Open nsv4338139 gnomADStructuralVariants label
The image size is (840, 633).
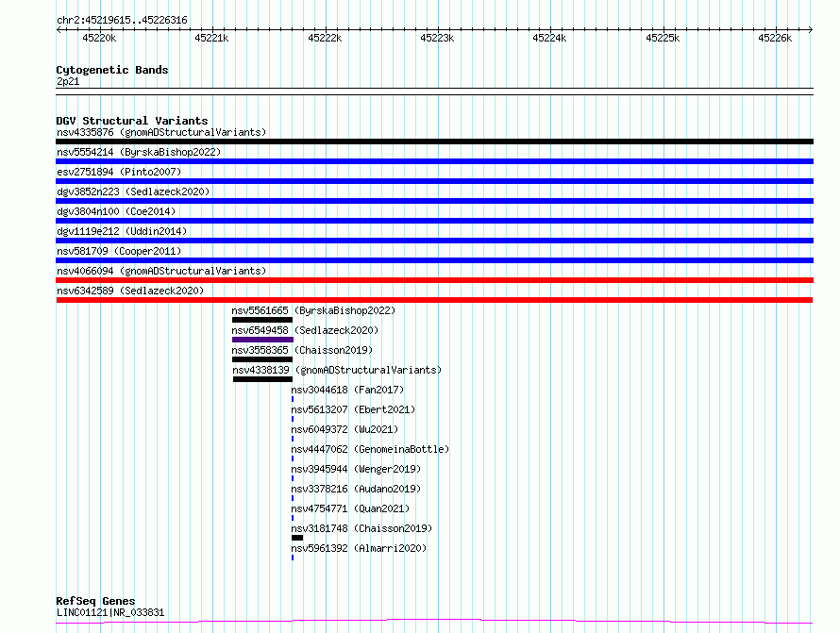[x=337, y=370]
